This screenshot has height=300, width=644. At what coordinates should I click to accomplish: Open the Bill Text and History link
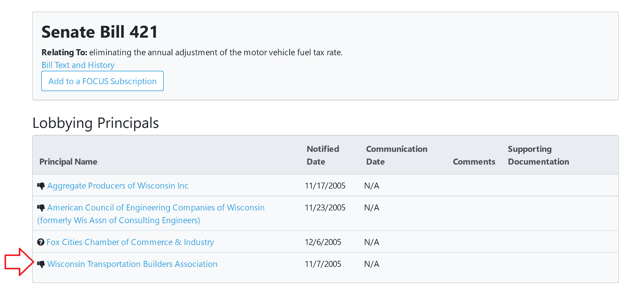pos(78,65)
